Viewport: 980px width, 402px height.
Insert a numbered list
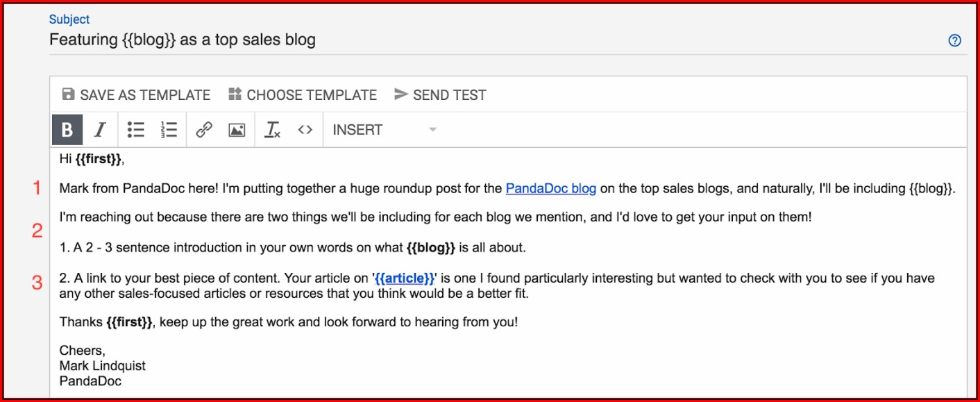(169, 130)
